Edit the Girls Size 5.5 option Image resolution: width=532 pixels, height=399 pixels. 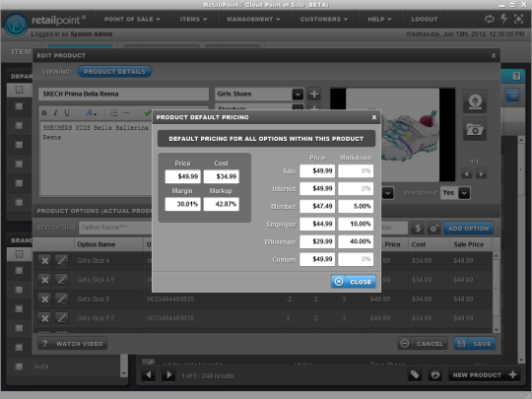click(61, 318)
